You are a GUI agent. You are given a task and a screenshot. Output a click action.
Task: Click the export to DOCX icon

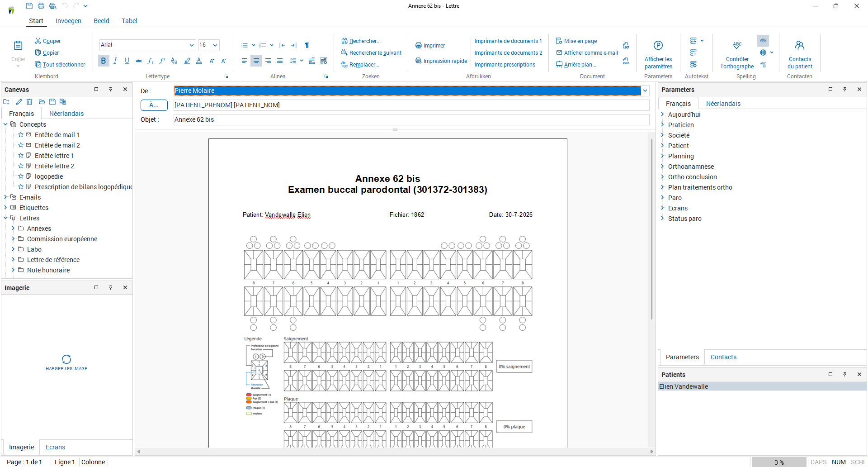coord(626,61)
